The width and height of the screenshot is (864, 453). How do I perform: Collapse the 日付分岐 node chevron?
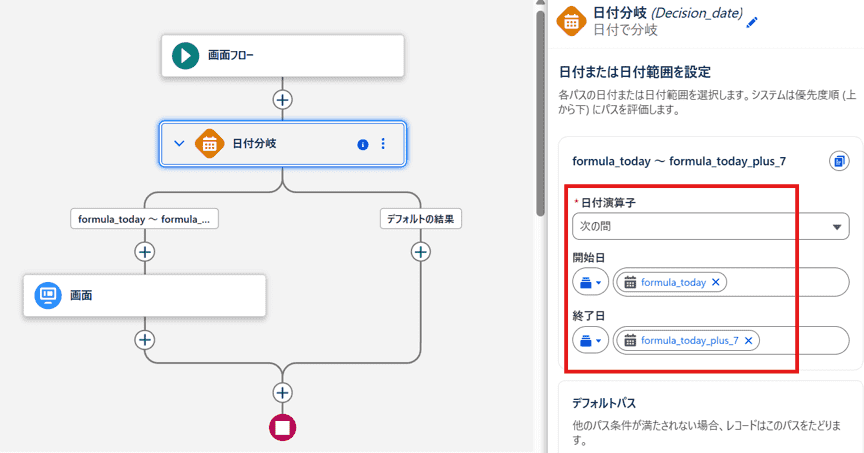pyautogui.click(x=179, y=143)
